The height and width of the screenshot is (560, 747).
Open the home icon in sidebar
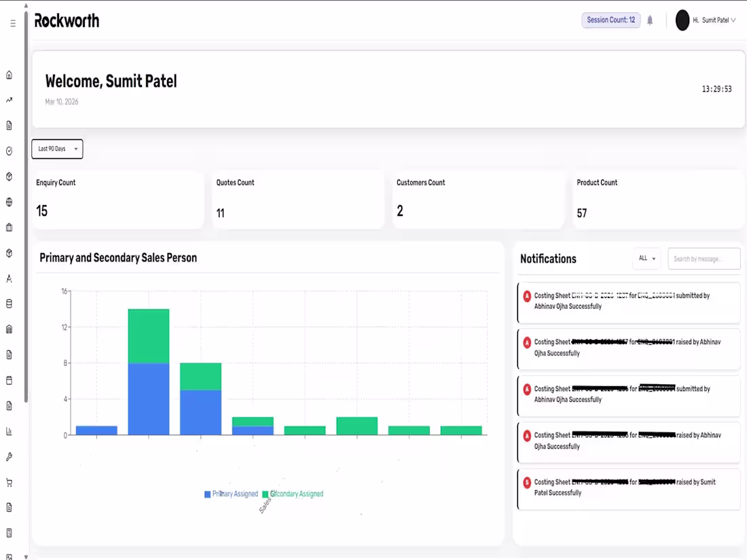[9, 75]
